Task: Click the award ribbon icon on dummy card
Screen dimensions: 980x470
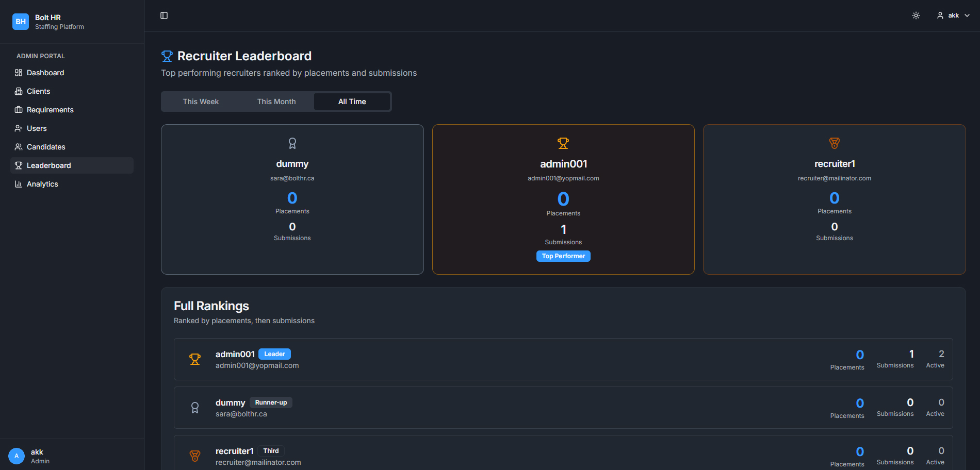Action: coord(292,143)
